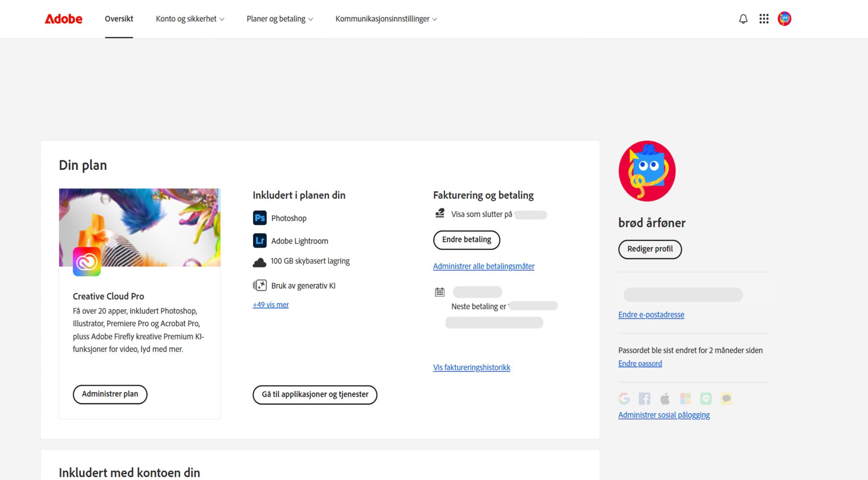
Task: Click the profile avatar in top bar
Action: pos(784,19)
